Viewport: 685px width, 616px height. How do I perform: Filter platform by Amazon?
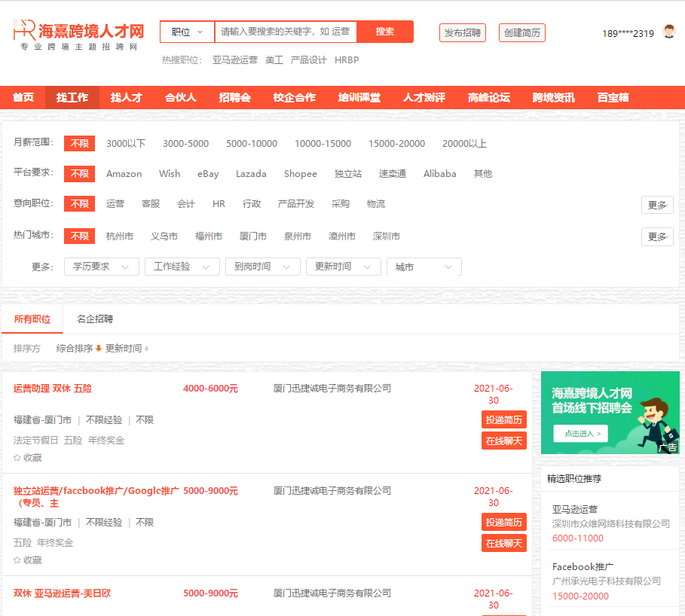coord(124,173)
